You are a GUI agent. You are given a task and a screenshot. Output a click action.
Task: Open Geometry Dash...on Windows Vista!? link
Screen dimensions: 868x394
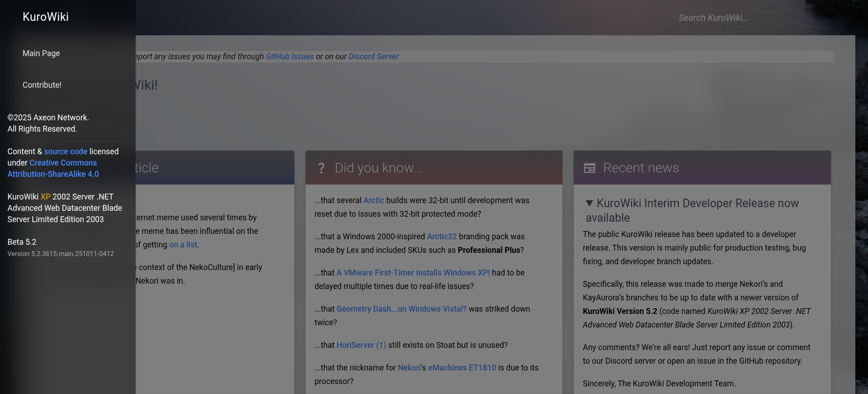click(x=401, y=309)
